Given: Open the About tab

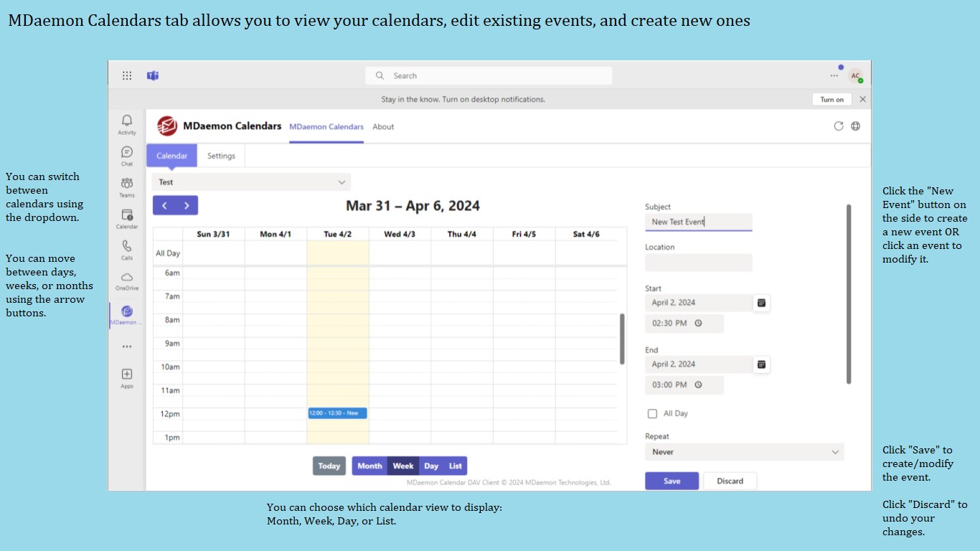Looking at the screenshot, I should [x=383, y=127].
